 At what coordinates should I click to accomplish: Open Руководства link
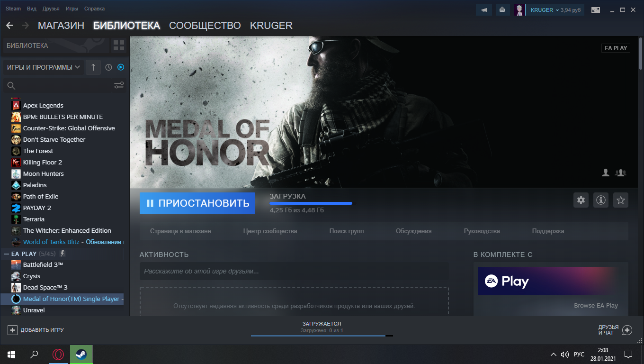[482, 231]
